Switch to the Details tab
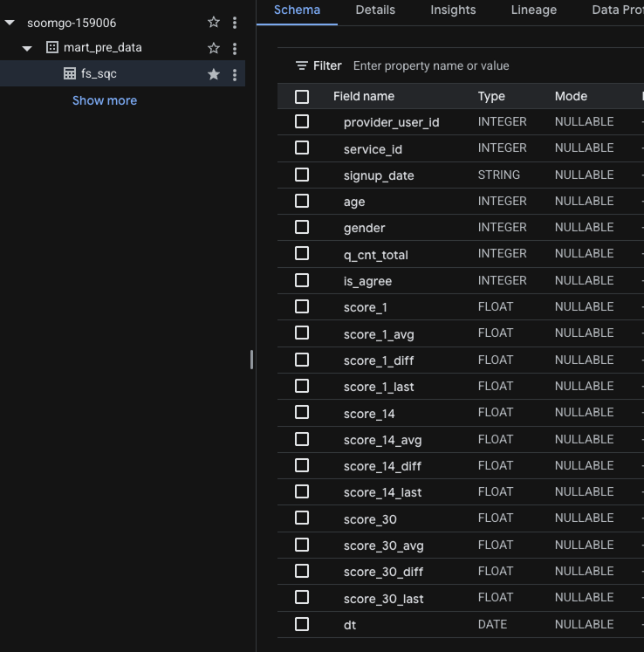 [375, 10]
